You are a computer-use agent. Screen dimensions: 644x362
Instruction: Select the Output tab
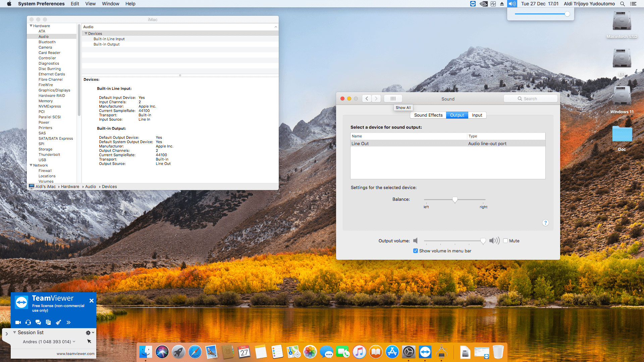(457, 115)
